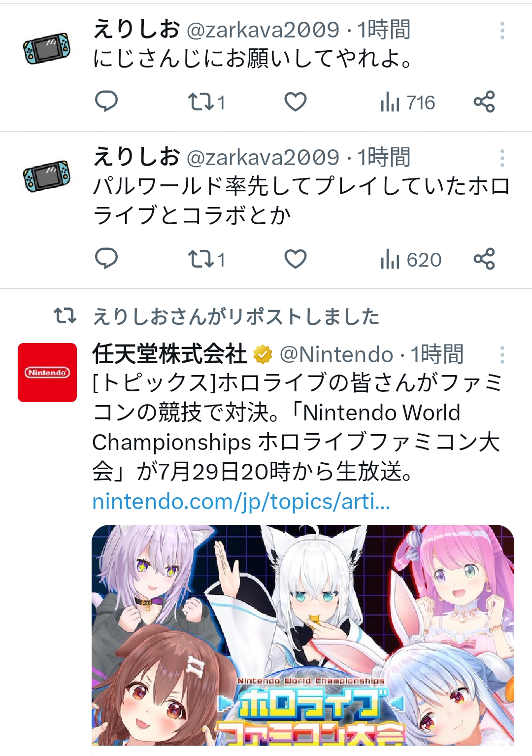Open the ホロライブファミコン大会 image

pyautogui.click(x=303, y=636)
